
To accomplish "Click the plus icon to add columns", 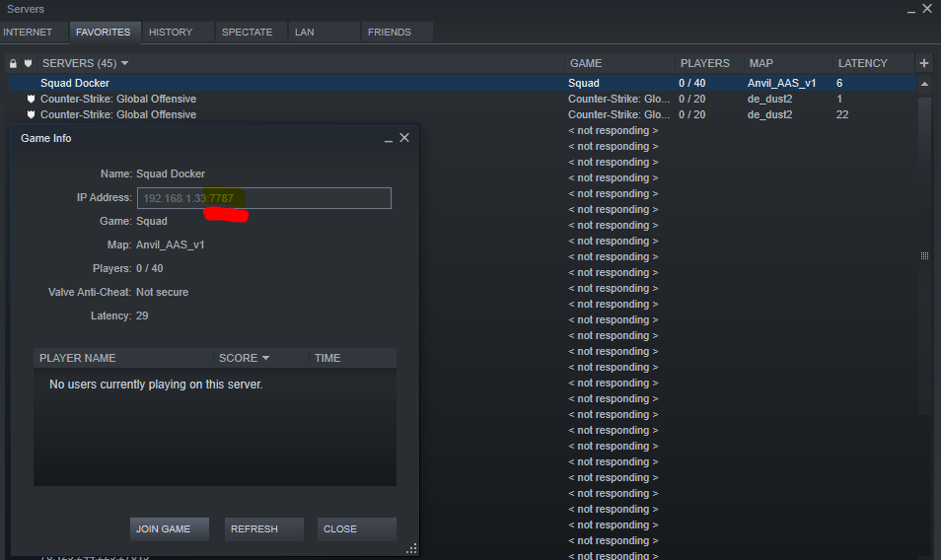I will (924, 63).
